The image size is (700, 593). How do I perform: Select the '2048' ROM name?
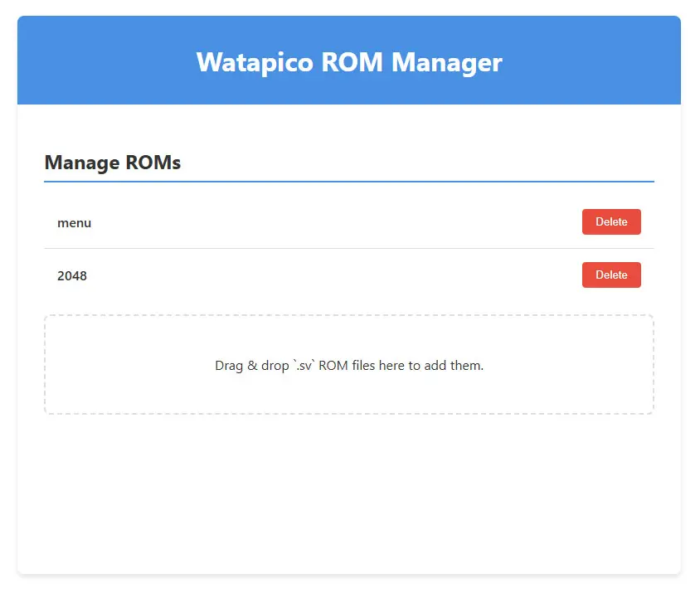(x=72, y=276)
